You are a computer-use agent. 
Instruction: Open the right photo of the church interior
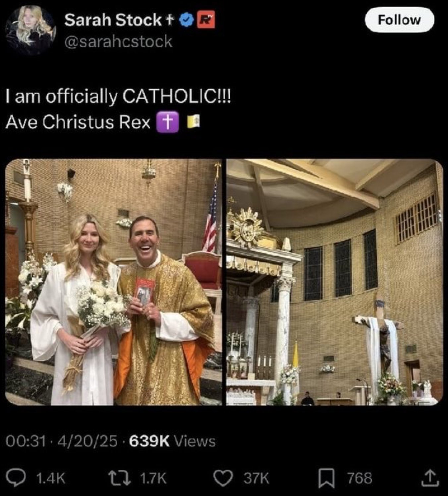(x=335, y=282)
